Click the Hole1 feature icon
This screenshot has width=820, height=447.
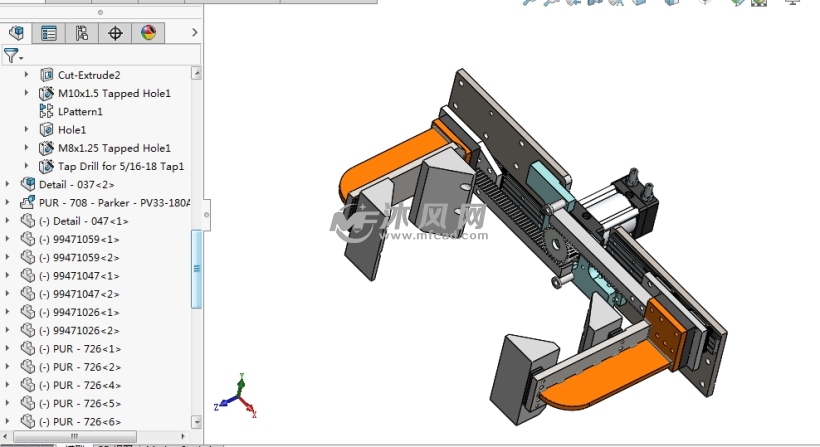point(46,130)
